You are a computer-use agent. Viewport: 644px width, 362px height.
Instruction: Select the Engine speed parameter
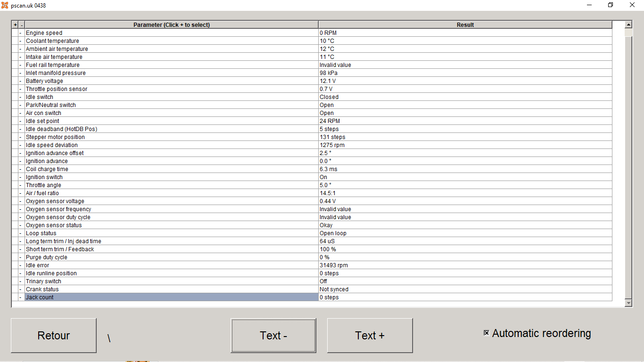pyautogui.click(x=172, y=33)
